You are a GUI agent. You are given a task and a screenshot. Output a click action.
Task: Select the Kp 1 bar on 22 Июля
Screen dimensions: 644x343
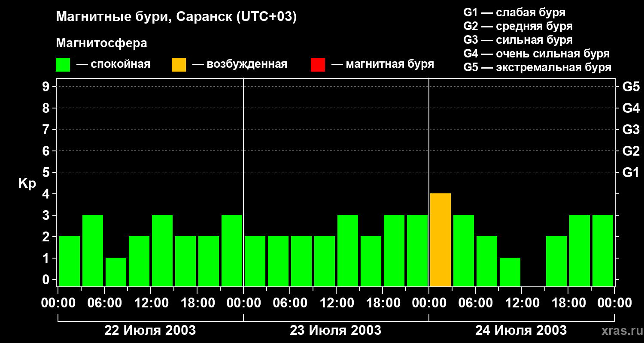pos(116,272)
